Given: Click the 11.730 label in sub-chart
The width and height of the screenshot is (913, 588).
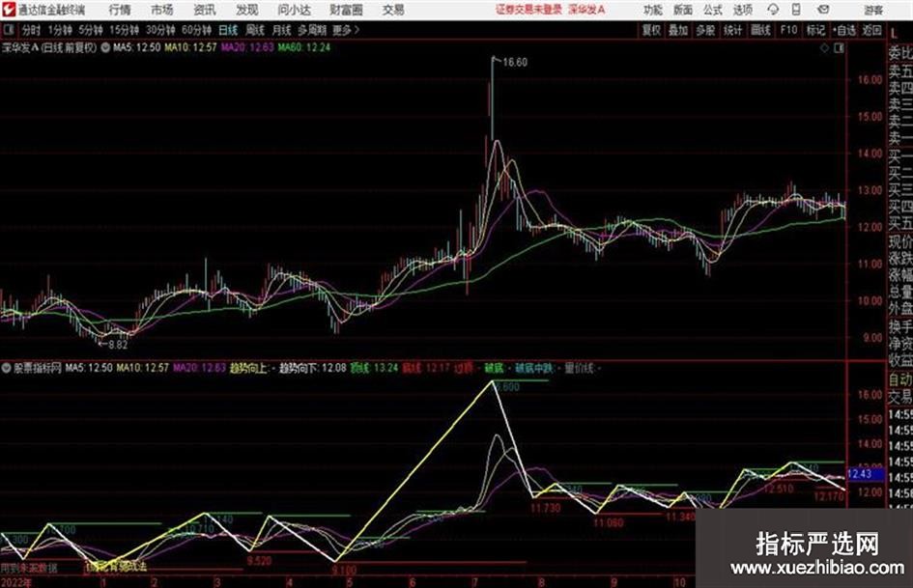Looking at the screenshot, I should (x=546, y=508).
